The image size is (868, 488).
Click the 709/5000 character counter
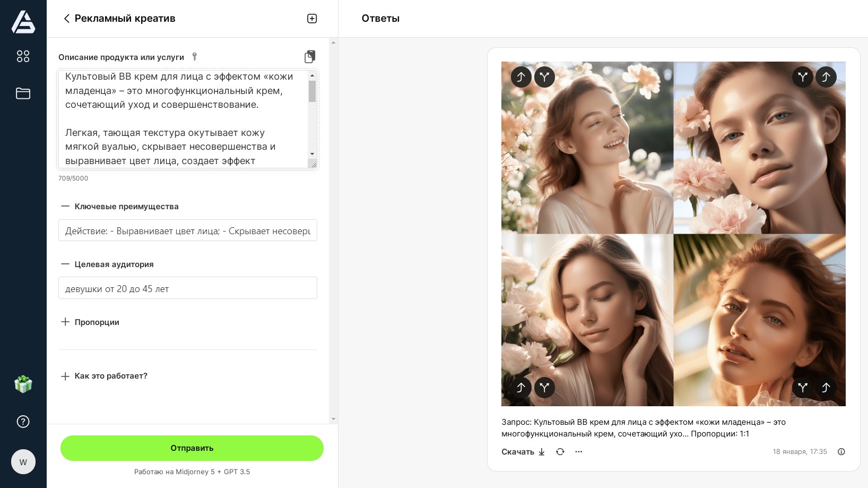point(73,178)
